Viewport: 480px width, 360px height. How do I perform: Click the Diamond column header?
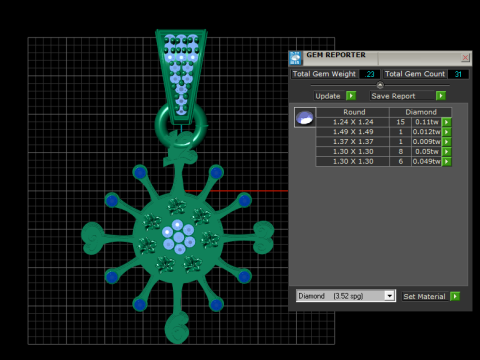pos(421,112)
